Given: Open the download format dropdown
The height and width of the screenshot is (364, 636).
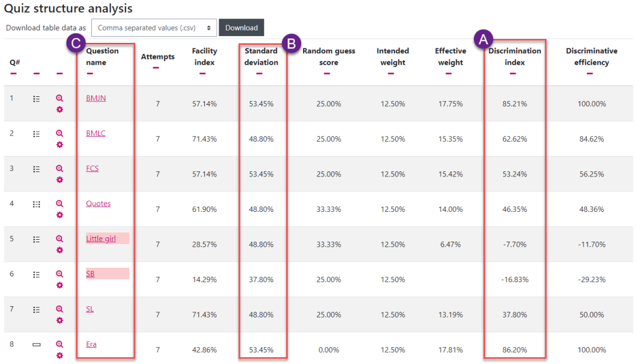Looking at the screenshot, I should [154, 27].
